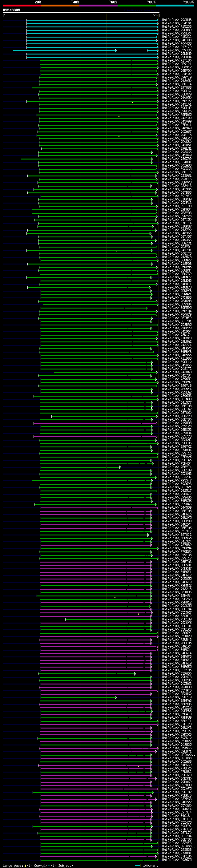Select hit label UniRef100_Q9LDY1
197x868 pixels.
click(x=176, y=751)
